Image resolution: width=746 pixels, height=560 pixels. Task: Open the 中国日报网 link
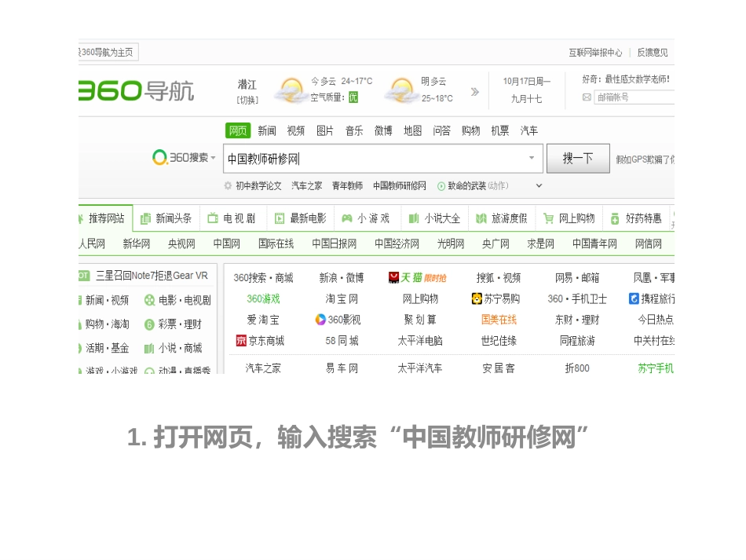tap(334, 244)
